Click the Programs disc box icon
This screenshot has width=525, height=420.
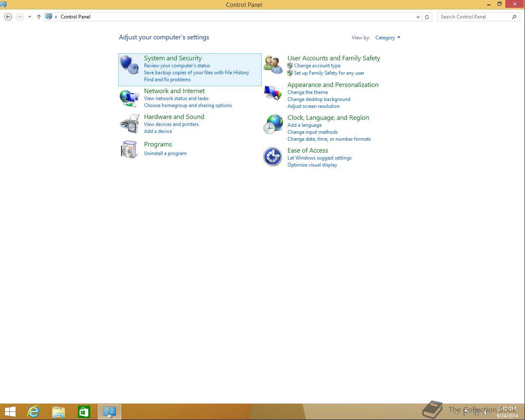click(129, 149)
